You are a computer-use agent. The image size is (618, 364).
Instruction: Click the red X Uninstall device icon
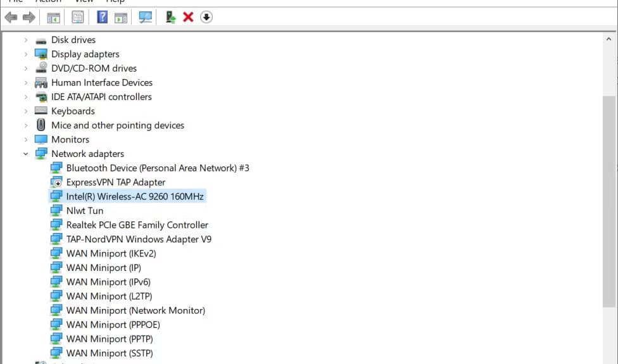(188, 17)
